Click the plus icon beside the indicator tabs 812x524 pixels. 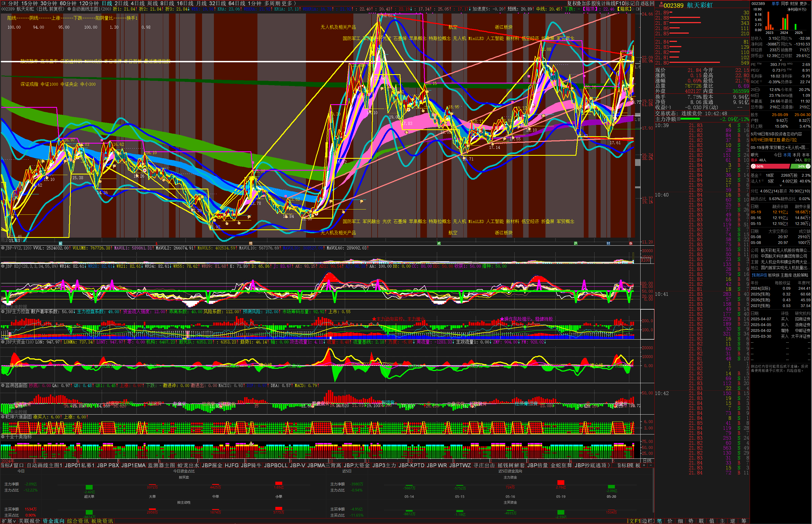tap(644, 465)
